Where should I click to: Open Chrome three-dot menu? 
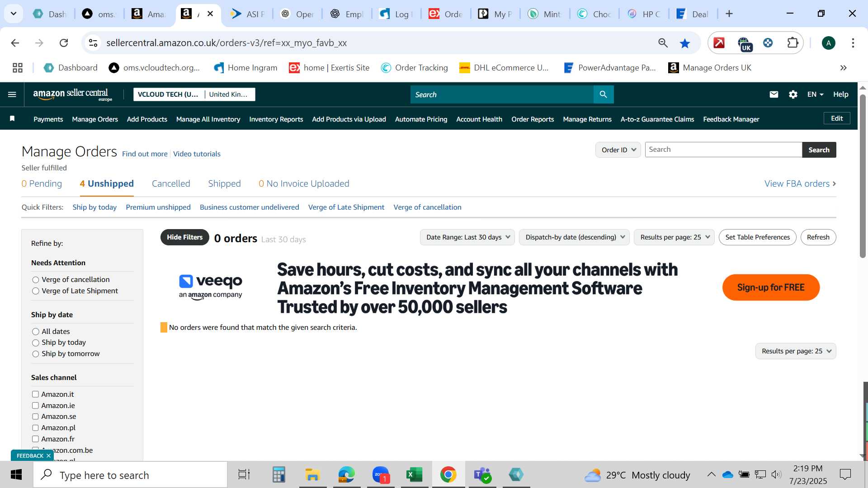click(x=853, y=43)
